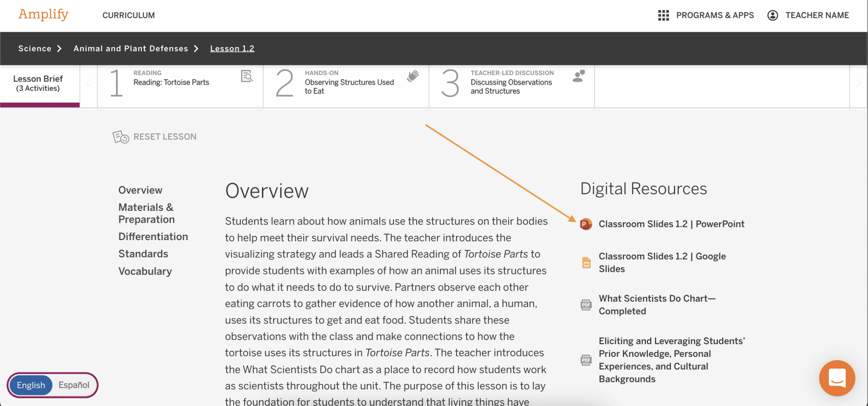Click the Google Slides file icon
Viewport: 868px width, 406px height.
[586, 263]
